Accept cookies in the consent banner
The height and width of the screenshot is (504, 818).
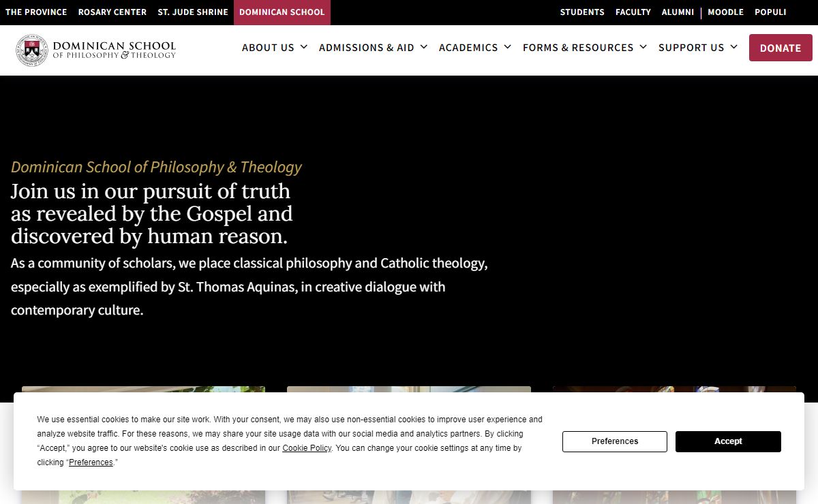(728, 441)
